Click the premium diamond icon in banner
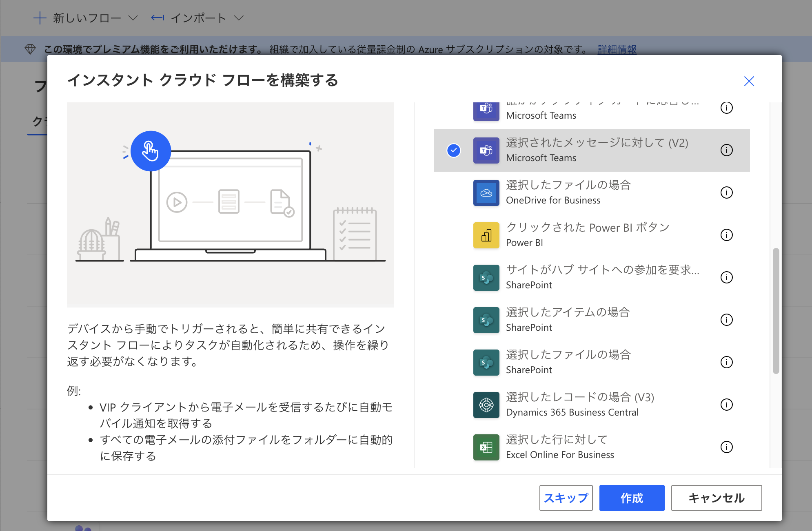 click(x=30, y=49)
